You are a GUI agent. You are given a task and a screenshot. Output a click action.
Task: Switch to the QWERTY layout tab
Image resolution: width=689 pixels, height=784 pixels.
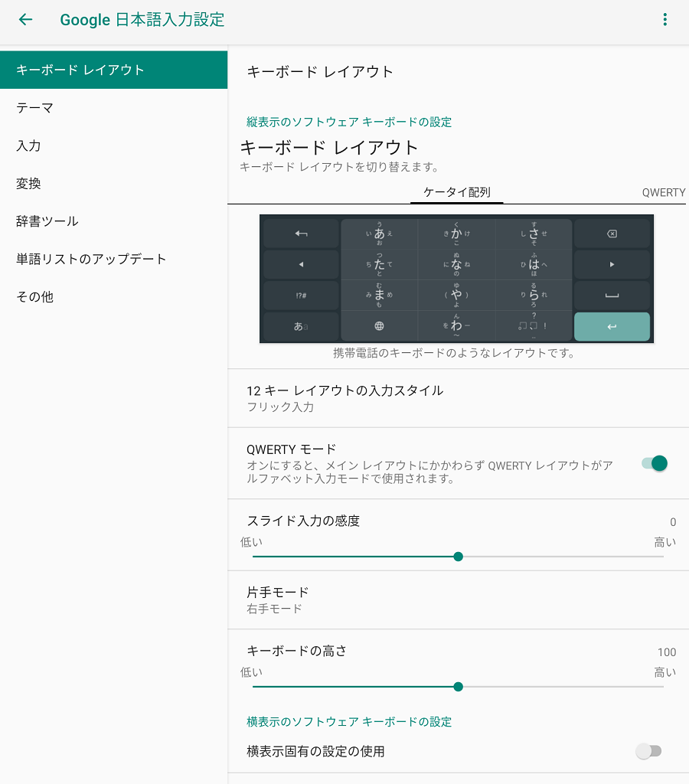coord(664,192)
